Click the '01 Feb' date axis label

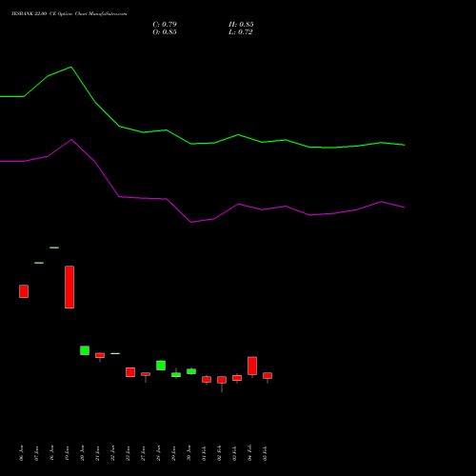pos(204,453)
